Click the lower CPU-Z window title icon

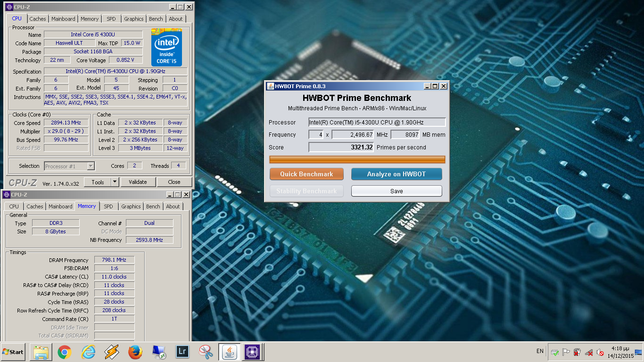(x=7, y=195)
